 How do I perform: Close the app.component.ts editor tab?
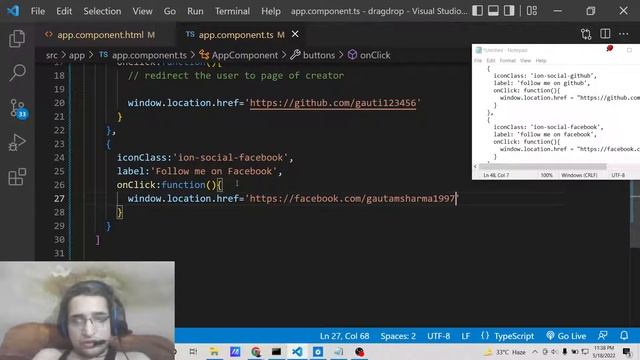point(295,34)
